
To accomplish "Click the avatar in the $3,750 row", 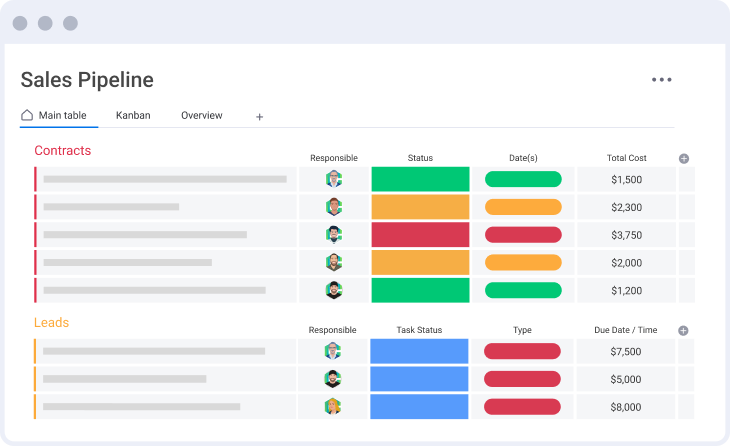I will tap(333, 235).
